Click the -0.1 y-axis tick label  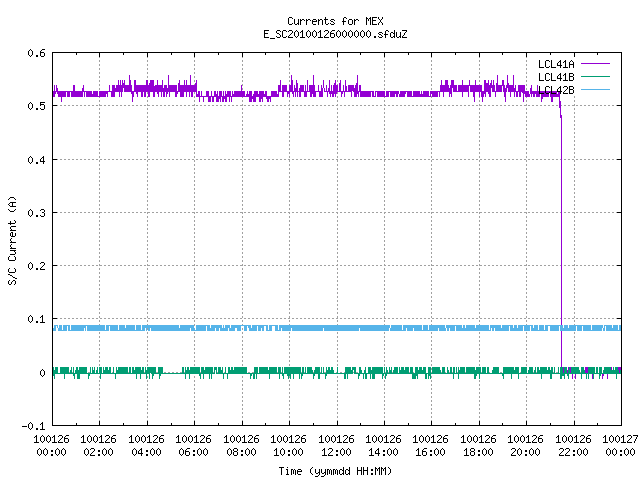[x=33, y=426]
